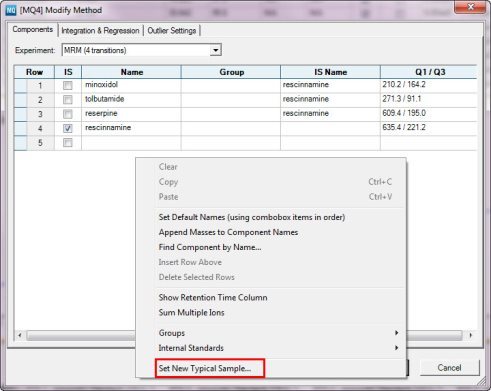Close the Modify Method dialog
This screenshot has width=491, height=391.
click(x=470, y=7)
